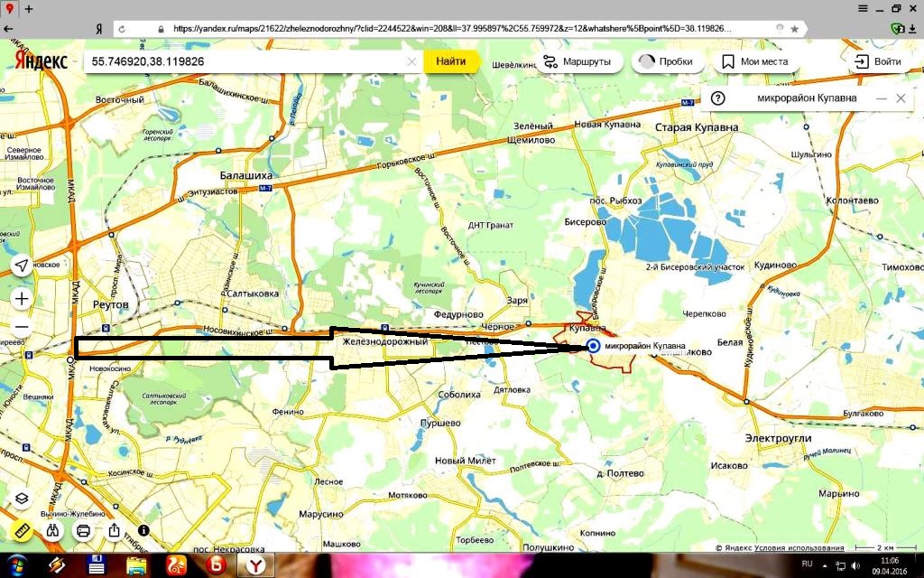
Task: Open panoramas with the binoculars icon
Action: [53, 530]
